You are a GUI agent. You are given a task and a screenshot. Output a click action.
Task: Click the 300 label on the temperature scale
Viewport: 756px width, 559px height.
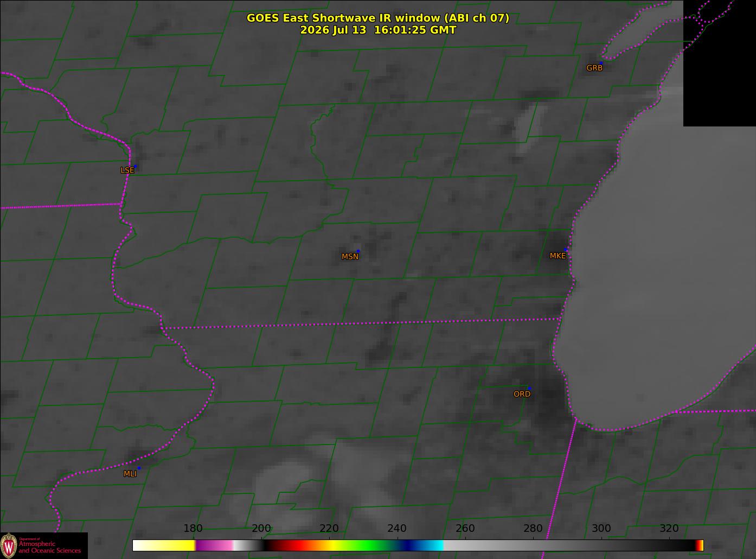(x=601, y=529)
